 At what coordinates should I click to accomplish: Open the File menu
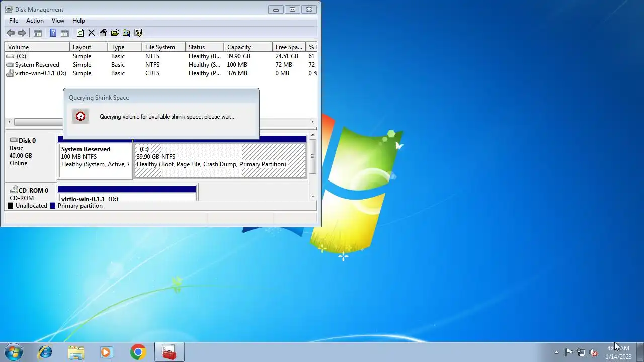[14, 21]
